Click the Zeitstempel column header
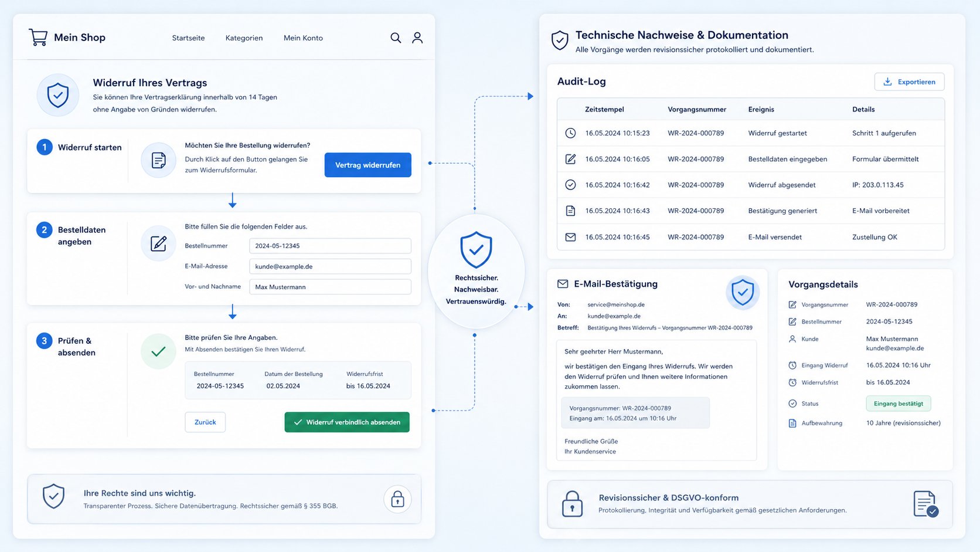The width and height of the screenshot is (980, 552). [x=604, y=110]
